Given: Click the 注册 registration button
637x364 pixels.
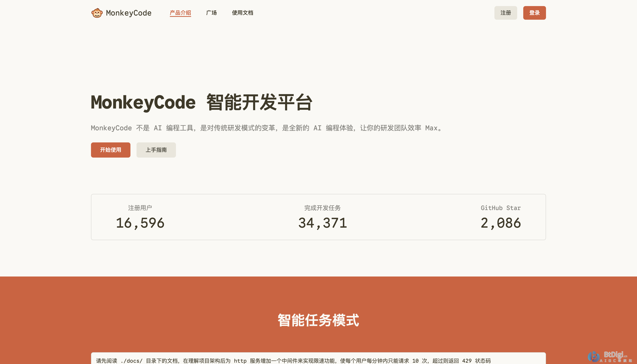Looking at the screenshot, I should 506,13.
